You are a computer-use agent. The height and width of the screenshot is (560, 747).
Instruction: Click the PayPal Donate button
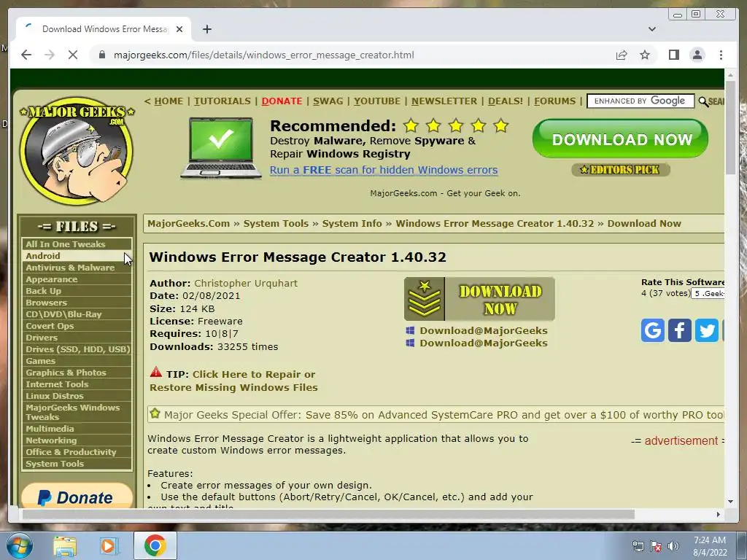pyautogui.click(x=77, y=495)
